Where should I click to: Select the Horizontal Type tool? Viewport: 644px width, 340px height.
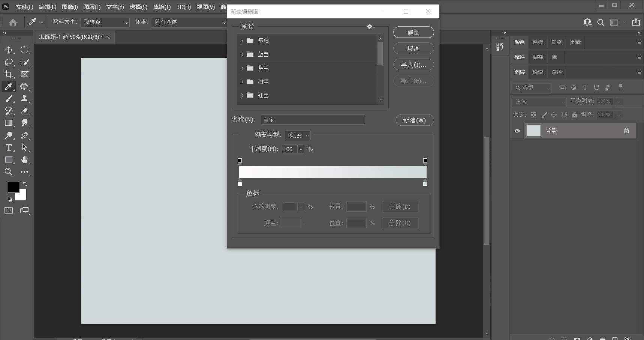tap(9, 147)
